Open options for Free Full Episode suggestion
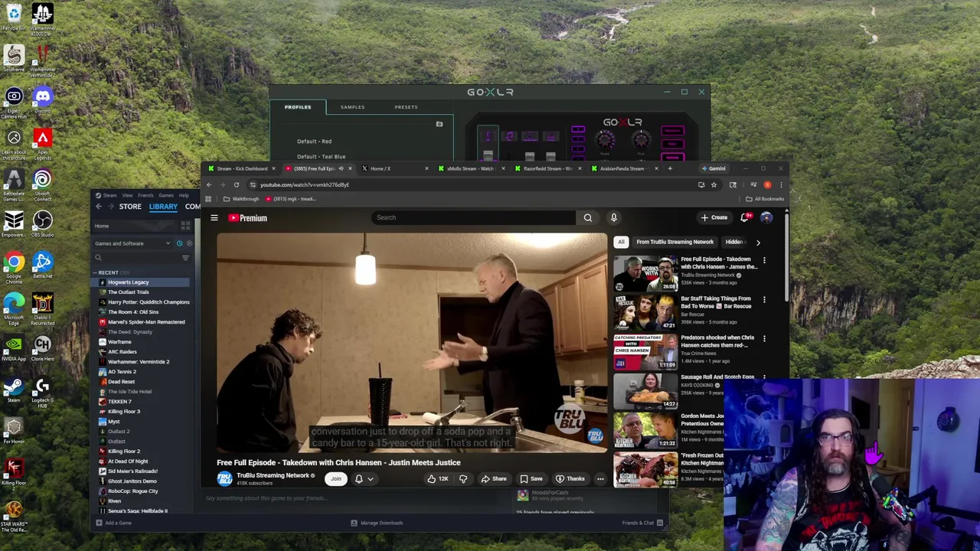Image resolution: width=980 pixels, height=551 pixels. point(764,260)
